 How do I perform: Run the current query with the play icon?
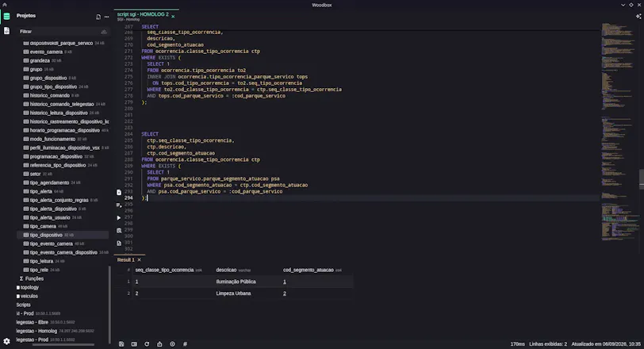click(119, 217)
